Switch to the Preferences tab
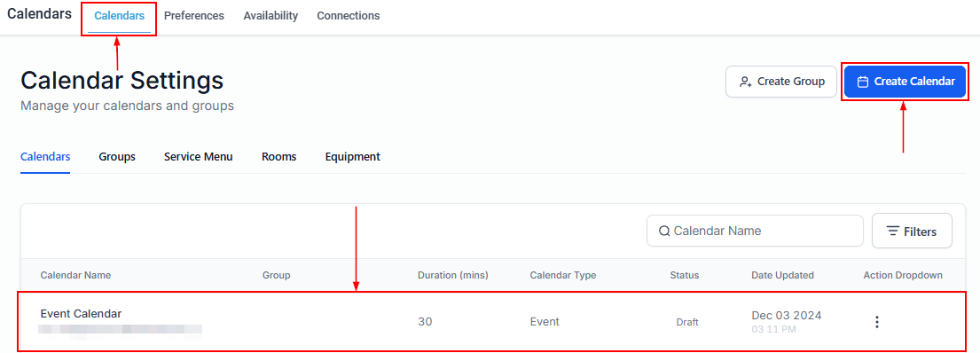This screenshot has height=353, width=980. click(x=193, y=16)
